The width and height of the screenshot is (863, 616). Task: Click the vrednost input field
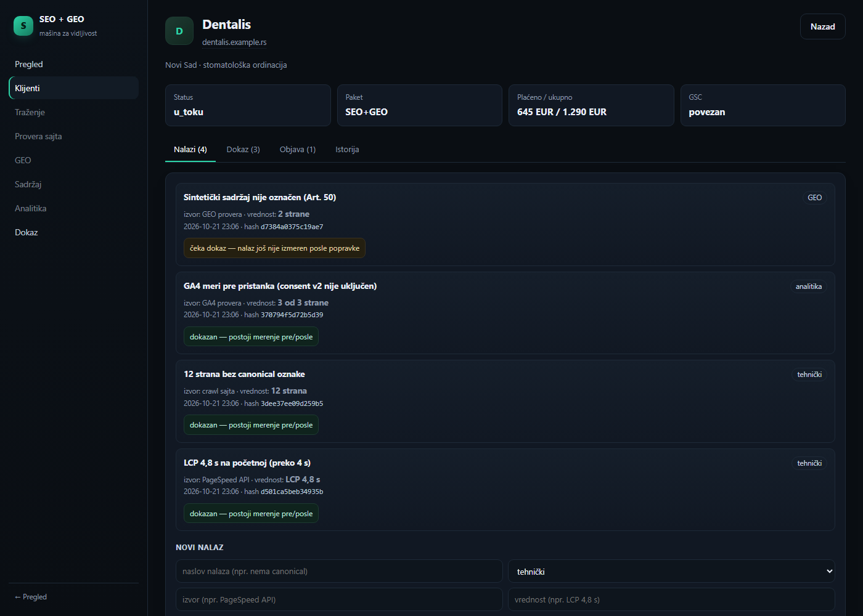coord(671,599)
